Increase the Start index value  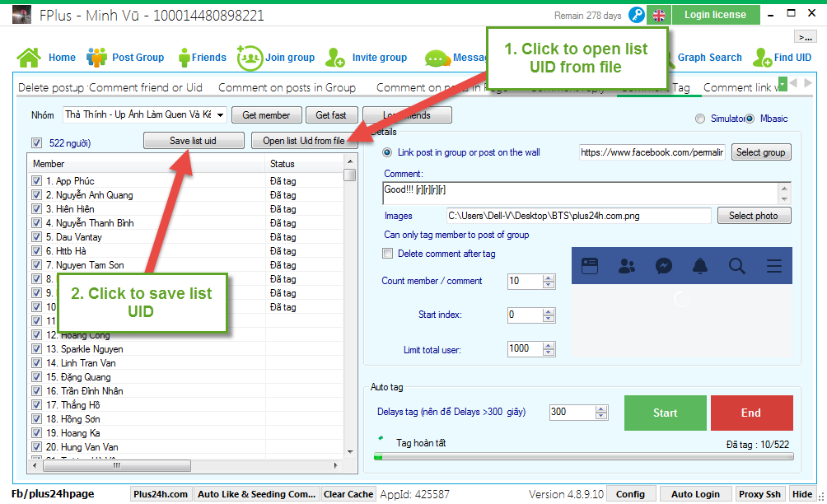pyautogui.click(x=549, y=311)
